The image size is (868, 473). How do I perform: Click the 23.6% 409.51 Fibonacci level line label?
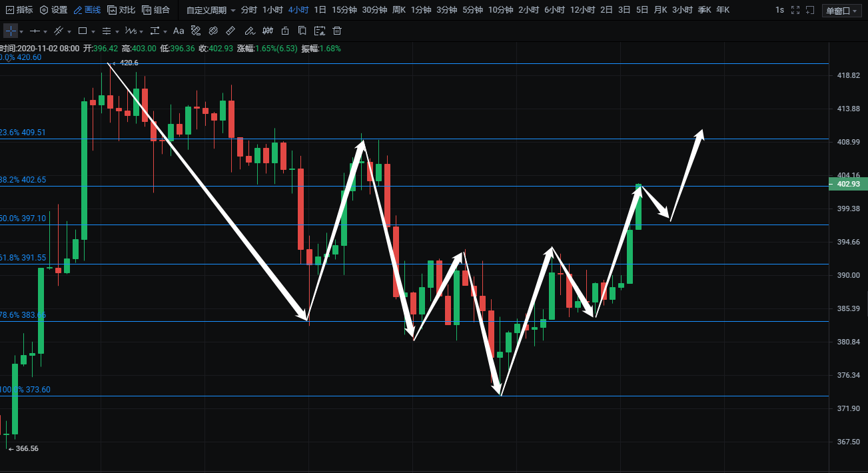click(24, 133)
